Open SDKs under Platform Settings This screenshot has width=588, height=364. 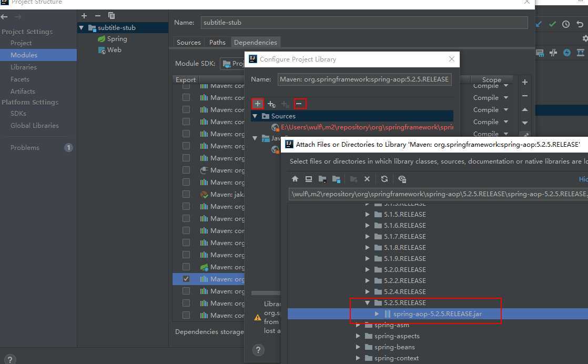[18, 113]
